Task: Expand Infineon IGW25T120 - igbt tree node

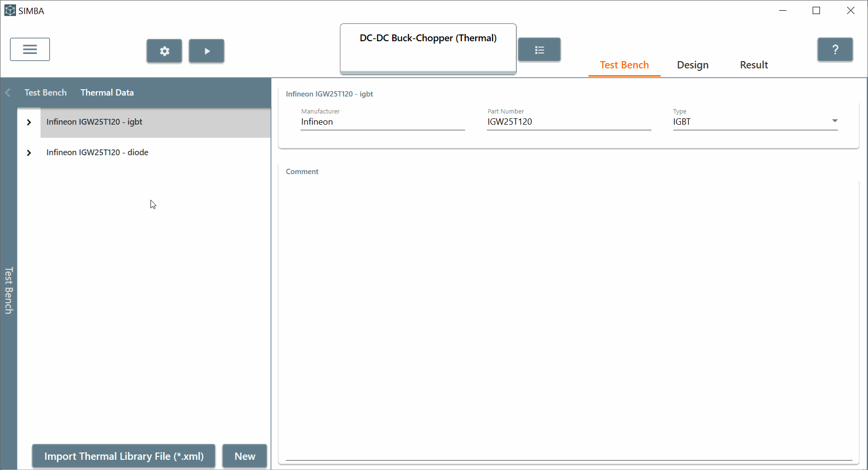Action: 29,122
